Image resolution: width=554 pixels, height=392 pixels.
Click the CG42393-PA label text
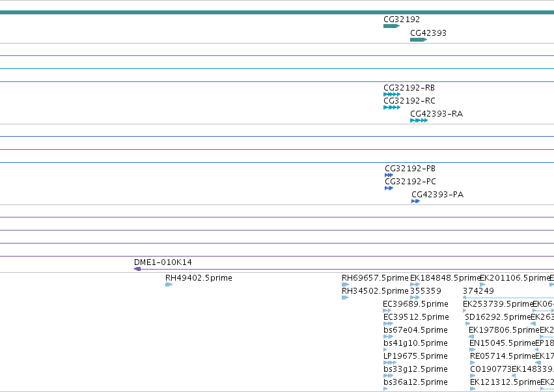[437, 195]
